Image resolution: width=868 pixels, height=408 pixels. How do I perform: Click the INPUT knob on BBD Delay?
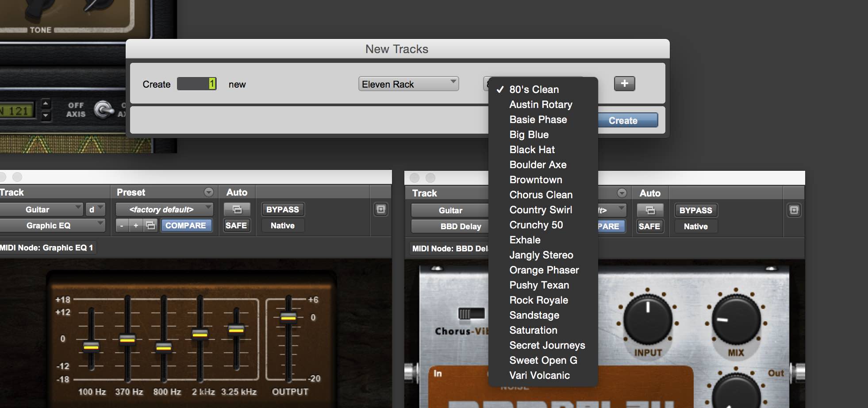[x=648, y=320]
